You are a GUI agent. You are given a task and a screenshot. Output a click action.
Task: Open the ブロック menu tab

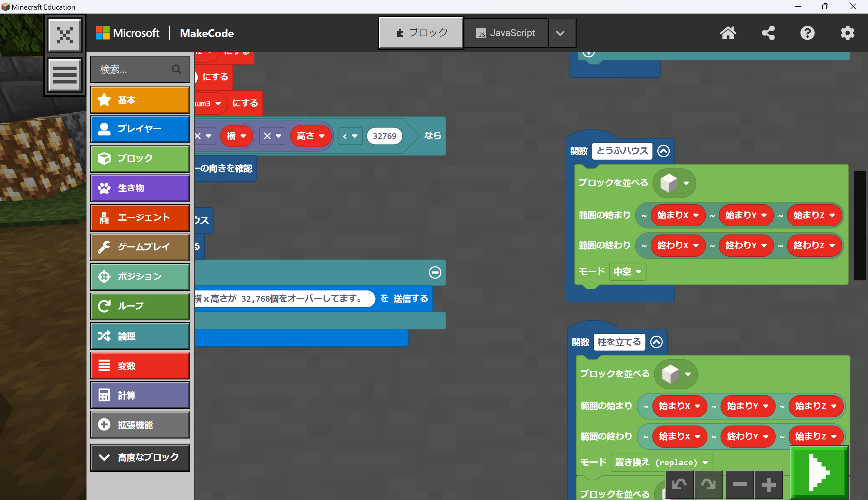[141, 158]
